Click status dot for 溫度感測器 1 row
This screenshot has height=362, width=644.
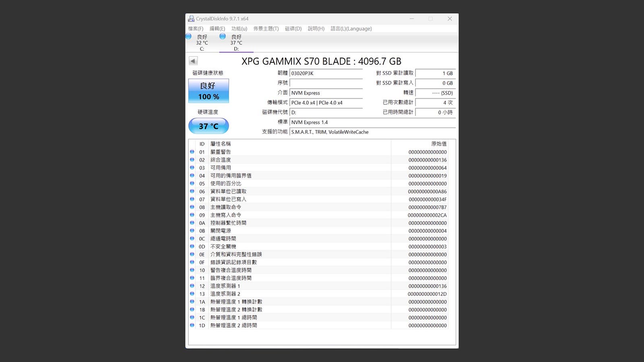[192, 286]
